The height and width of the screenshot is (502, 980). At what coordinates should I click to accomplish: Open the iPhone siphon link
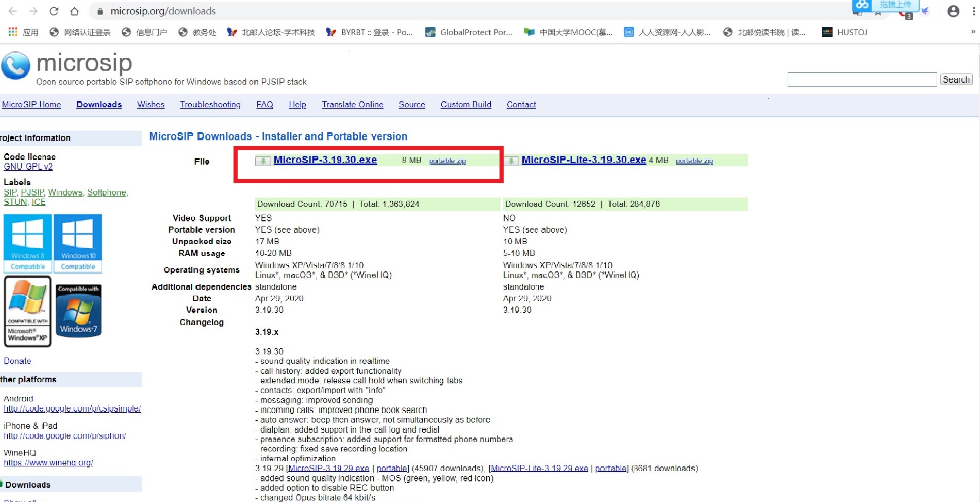pos(65,436)
